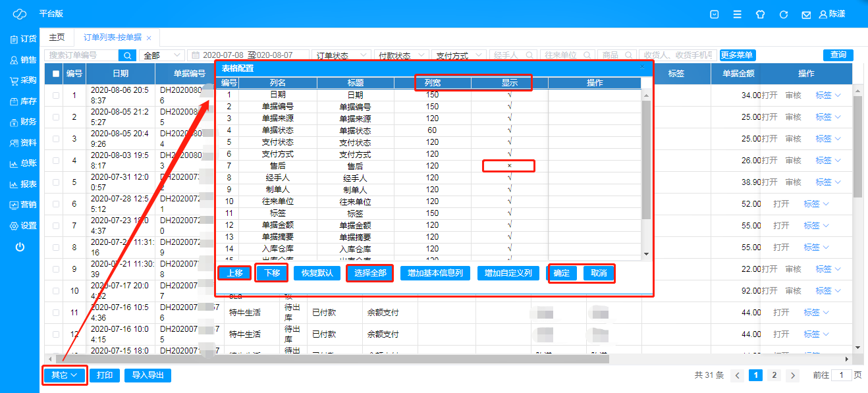This screenshot has height=393, width=868.
Task: Check the checkbox for order row 2
Action: [55, 117]
